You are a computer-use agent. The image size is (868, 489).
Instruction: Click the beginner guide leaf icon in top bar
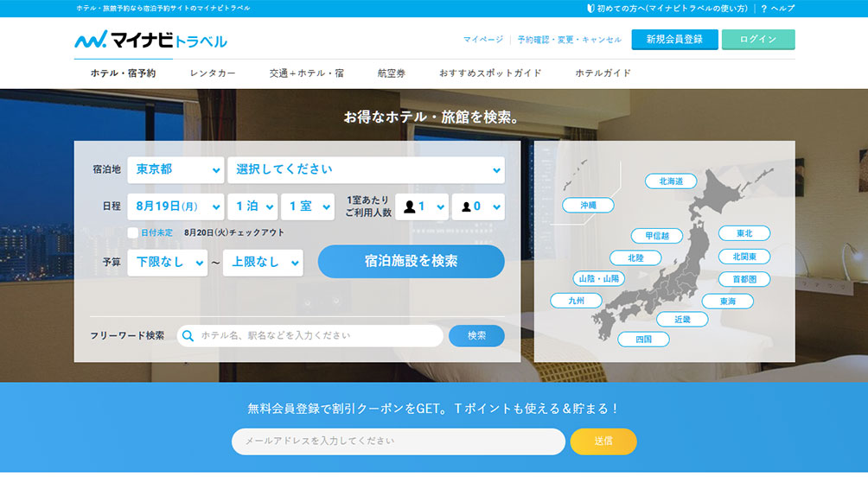tap(590, 9)
